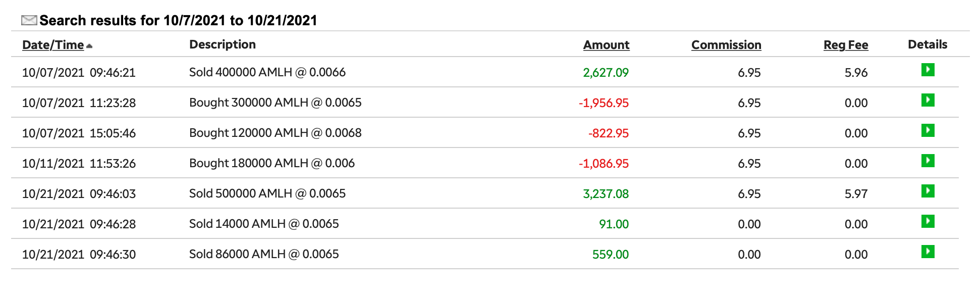Select the 2,627.09 amount value

tap(606, 73)
